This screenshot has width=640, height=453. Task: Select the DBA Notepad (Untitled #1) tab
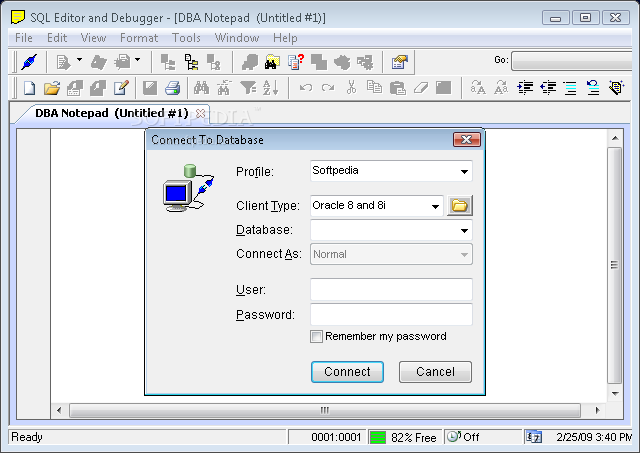[x=111, y=113]
